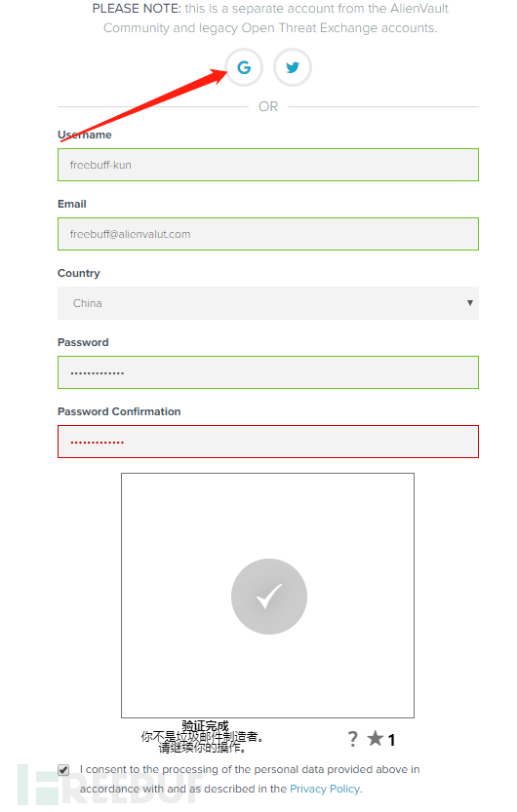Focus the Password input field
Viewport: 517px width, 812px height.
268,372
